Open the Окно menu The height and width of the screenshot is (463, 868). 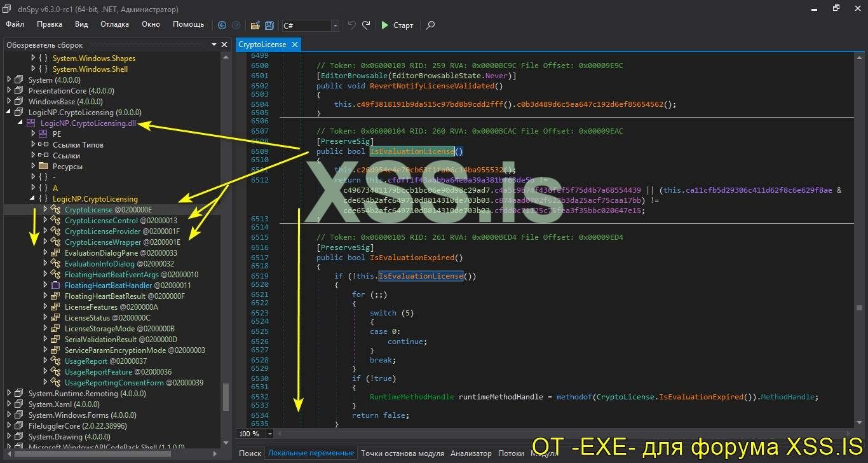pos(151,24)
